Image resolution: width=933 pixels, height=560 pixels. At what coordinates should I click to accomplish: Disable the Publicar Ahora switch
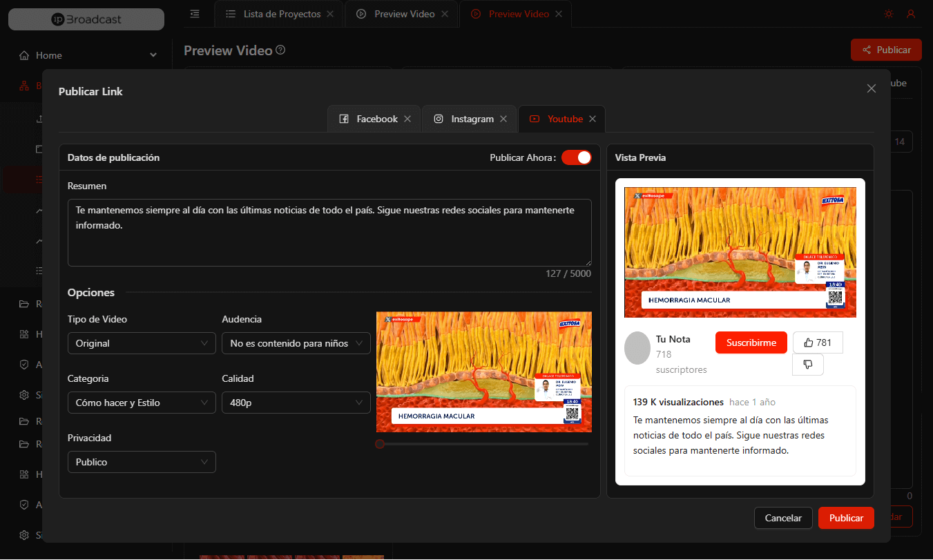[576, 157]
